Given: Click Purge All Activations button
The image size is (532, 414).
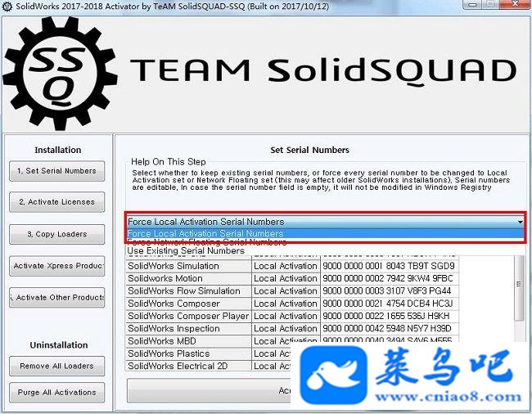Looking at the screenshot, I should tap(56, 392).
